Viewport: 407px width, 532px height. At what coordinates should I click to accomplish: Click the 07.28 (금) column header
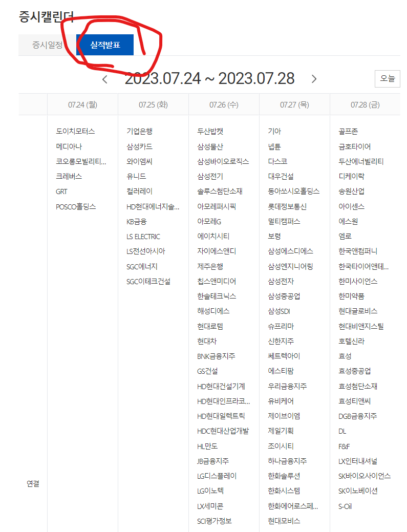coord(366,105)
